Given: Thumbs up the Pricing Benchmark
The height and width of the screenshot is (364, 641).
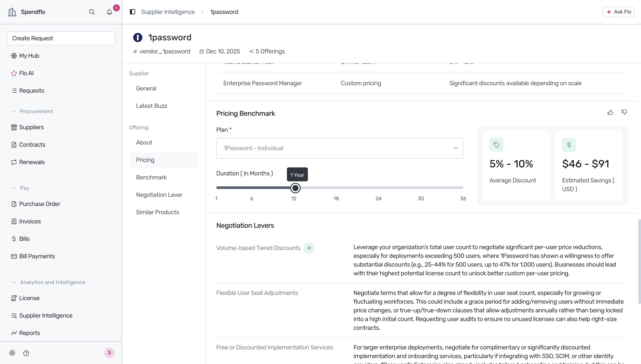Looking at the screenshot, I should 610,112.
